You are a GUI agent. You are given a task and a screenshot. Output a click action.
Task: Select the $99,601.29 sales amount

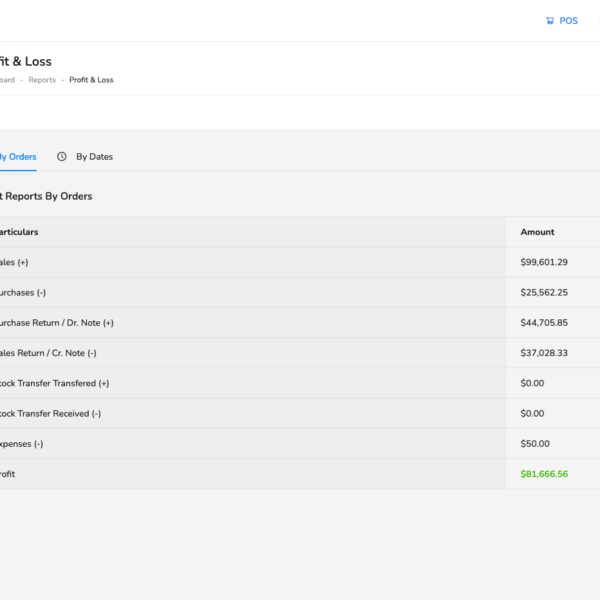[544, 262]
